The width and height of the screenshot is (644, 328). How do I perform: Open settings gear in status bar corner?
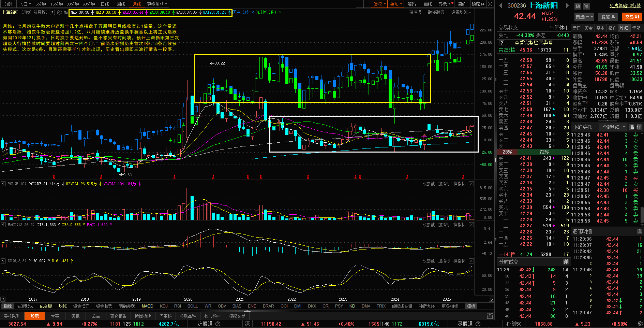640,324
